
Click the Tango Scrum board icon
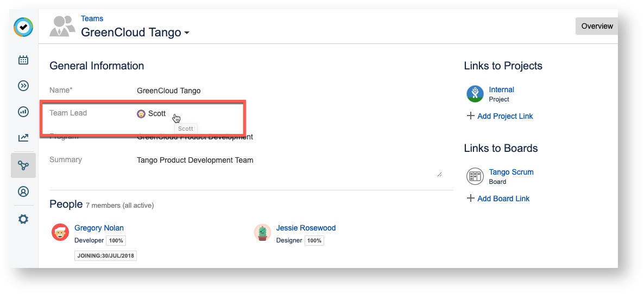tap(475, 176)
